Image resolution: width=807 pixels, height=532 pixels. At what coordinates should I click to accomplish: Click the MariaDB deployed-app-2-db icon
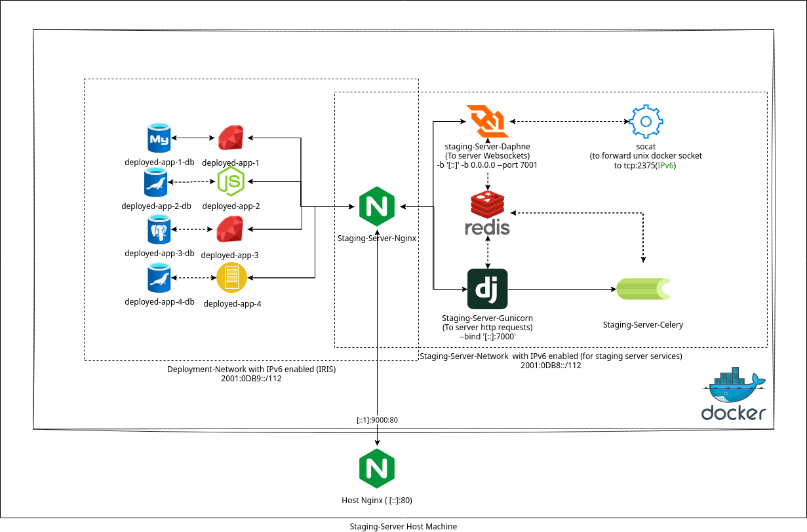pos(156,182)
